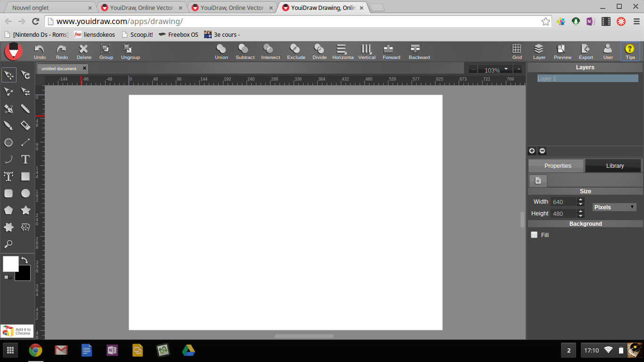This screenshot has height=362, width=644.
Task: Choose the Eraser tool
Action: point(25,125)
